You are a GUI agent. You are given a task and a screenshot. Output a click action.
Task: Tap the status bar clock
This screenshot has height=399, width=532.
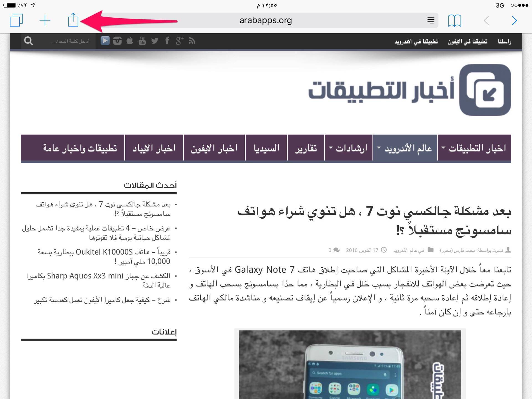click(x=267, y=5)
